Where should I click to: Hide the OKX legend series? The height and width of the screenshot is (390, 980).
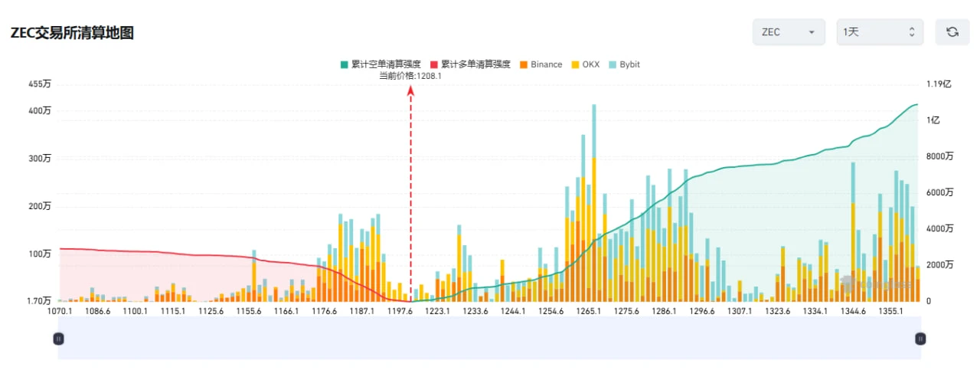tap(585, 64)
